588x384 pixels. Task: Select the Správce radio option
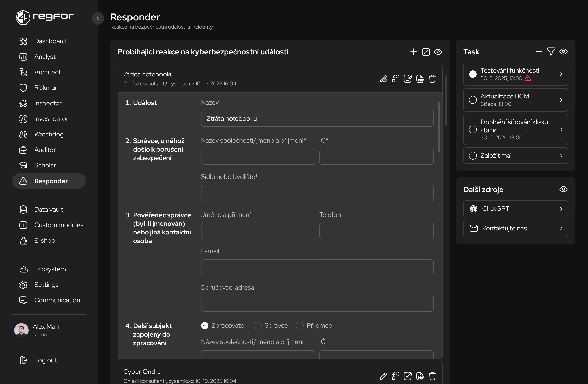pyautogui.click(x=257, y=325)
